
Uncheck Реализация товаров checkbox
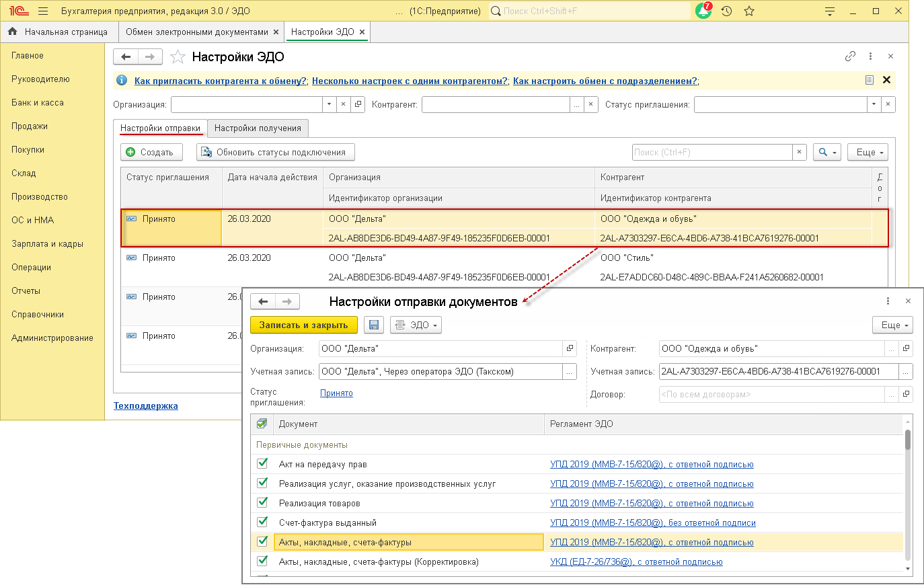pos(263,502)
